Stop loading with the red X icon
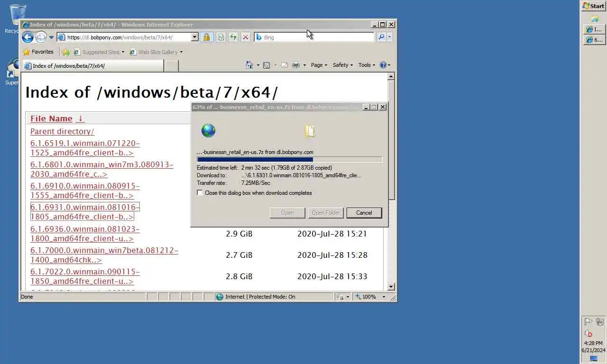Image resolution: width=607 pixels, height=364 pixels. click(245, 37)
